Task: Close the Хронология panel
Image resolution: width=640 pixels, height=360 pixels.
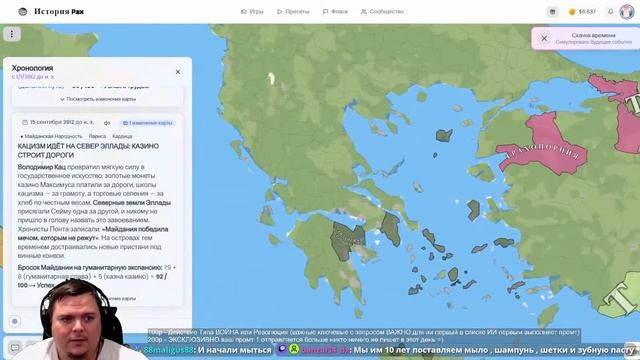Action: click(x=178, y=72)
